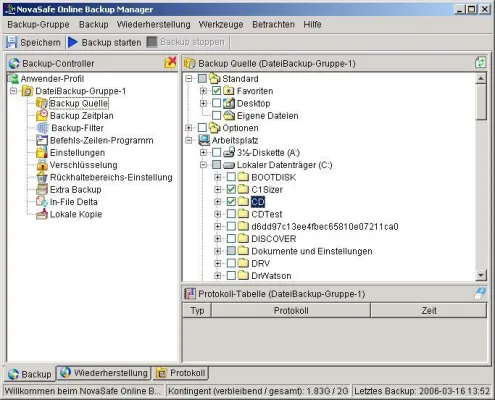Screen dimensions: 495x400
Task: Click the Protokoll column header
Action: 291,311
